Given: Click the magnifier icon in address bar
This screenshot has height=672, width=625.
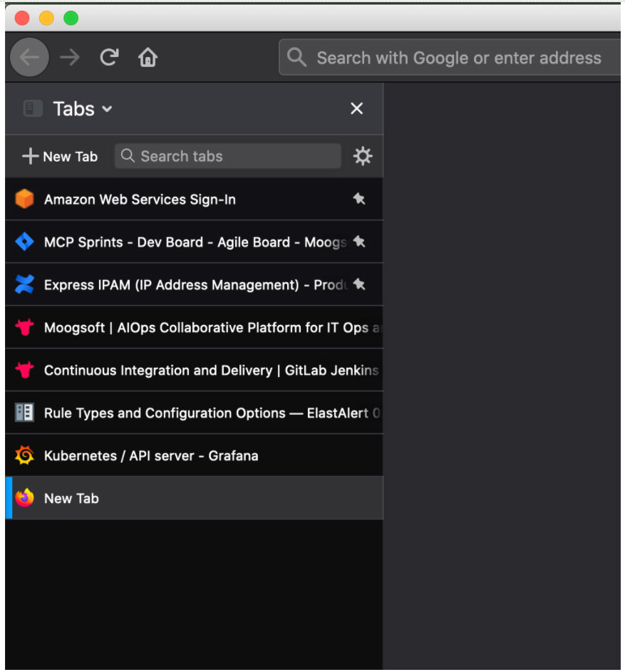Looking at the screenshot, I should click(296, 57).
